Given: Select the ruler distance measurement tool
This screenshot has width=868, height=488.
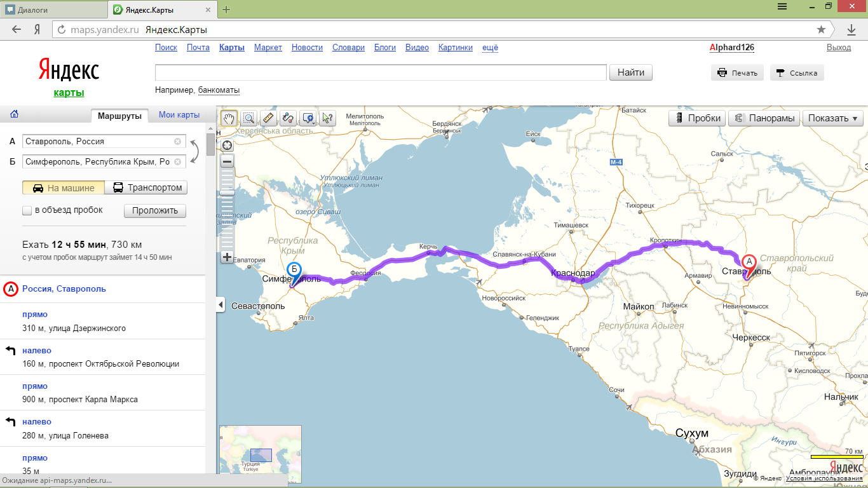Looking at the screenshot, I should pyautogui.click(x=268, y=118).
